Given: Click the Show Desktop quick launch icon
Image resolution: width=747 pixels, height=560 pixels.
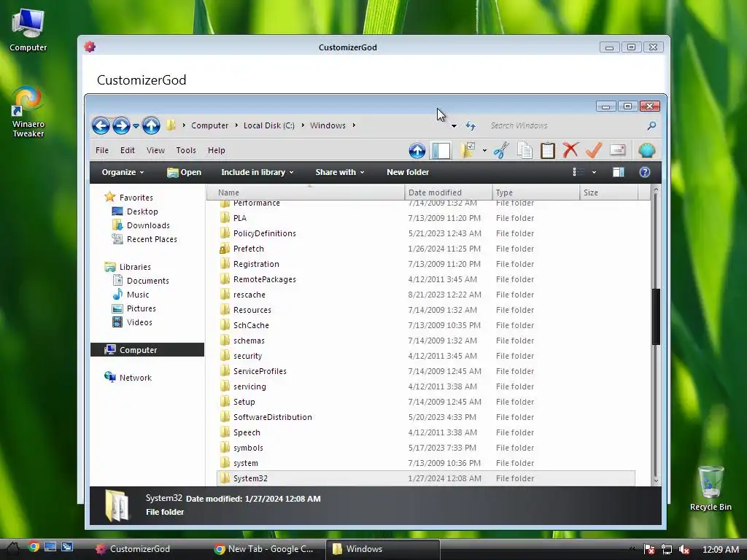Looking at the screenshot, I should 50,547.
